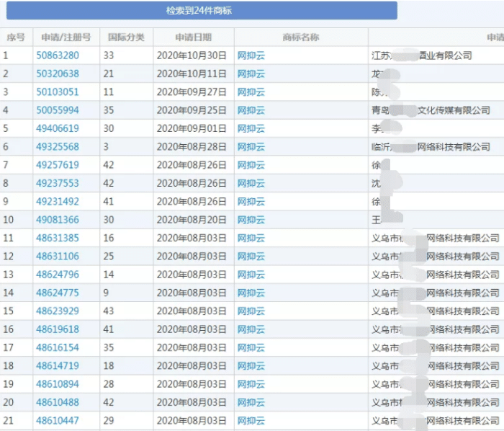Open 网抑云 trademark name in row 7
Image resolution: width=504 pixels, height=431 pixels.
[251, 165]
